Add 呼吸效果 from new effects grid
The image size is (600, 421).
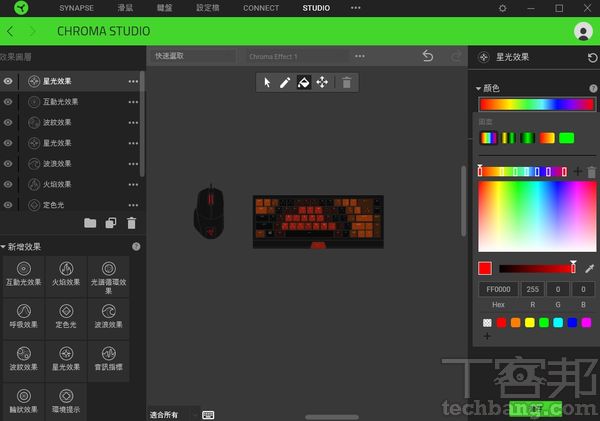coord(24,317)
